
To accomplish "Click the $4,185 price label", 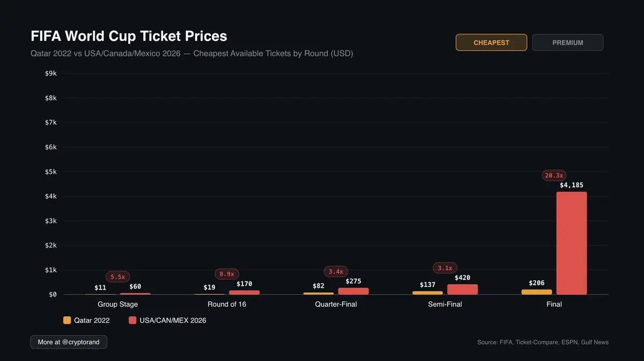I will tap(572, 185).
